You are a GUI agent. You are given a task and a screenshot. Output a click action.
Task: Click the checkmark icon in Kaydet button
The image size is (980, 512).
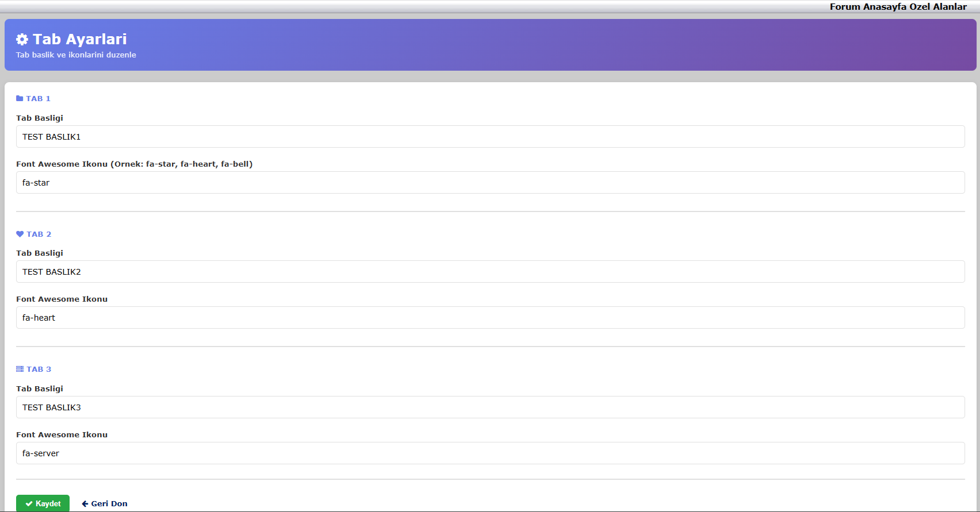coord(29,504)
